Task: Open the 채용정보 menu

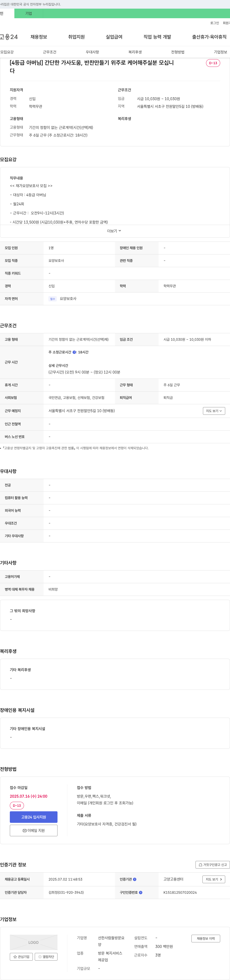Action: pos(39,37)
